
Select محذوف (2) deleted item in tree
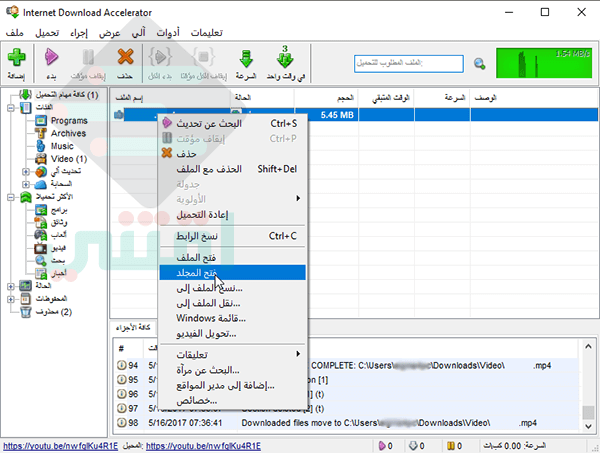[54, 312]
